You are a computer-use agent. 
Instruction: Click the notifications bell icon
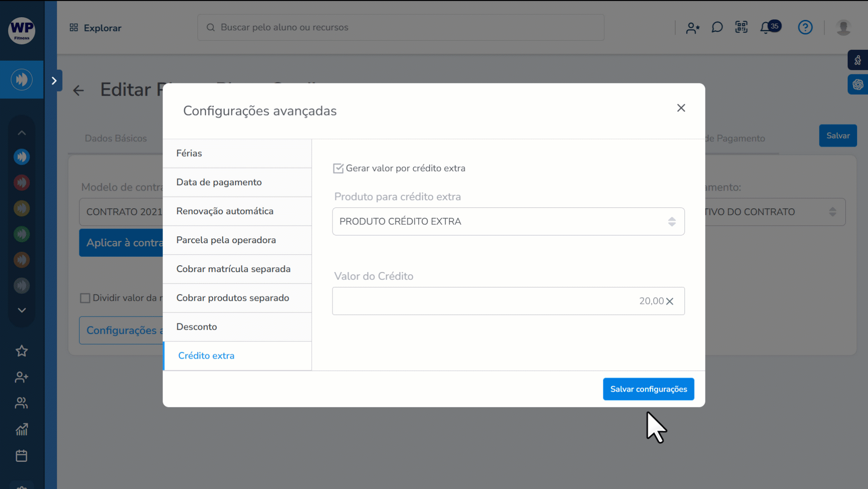766,28
